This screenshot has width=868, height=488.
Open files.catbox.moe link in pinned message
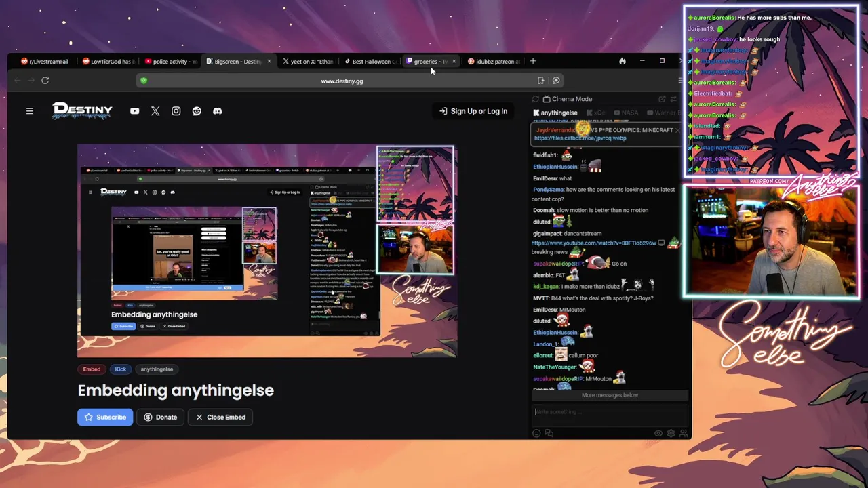[580, 138]
